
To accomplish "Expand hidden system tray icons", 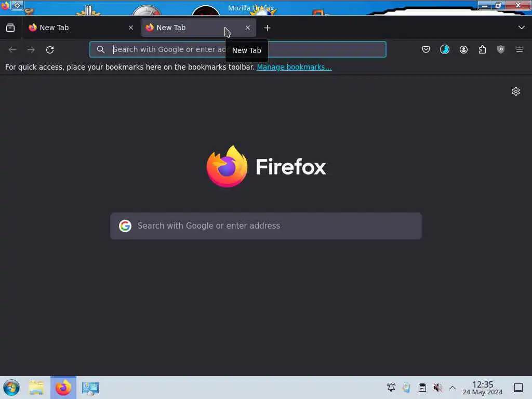I will tap(453, 387).
